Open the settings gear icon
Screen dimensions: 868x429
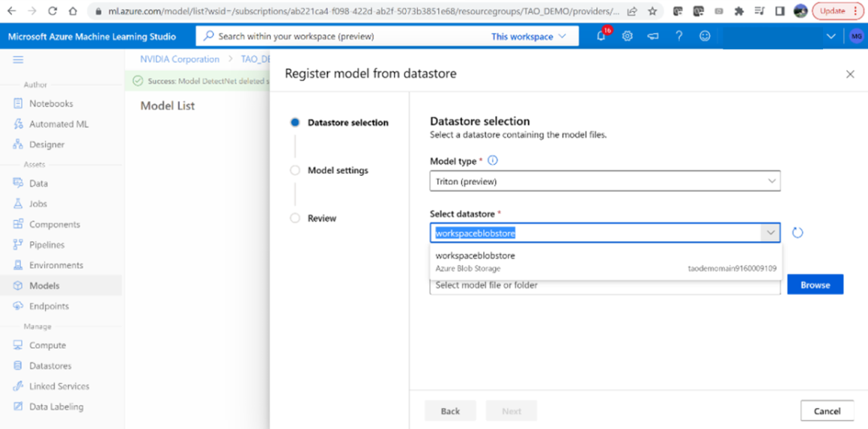627,36
